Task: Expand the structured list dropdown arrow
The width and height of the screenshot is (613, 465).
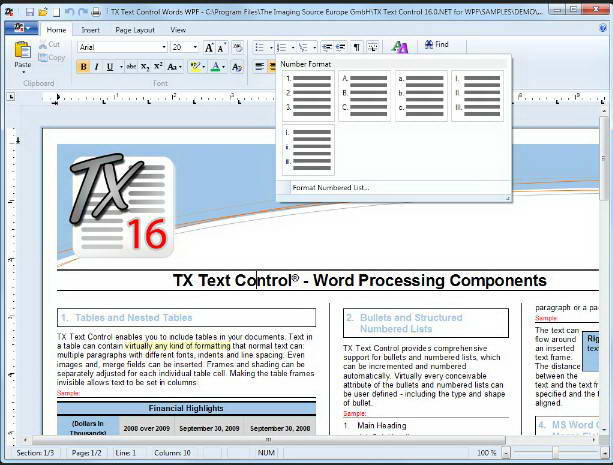Action: click(x=314, y=48)
